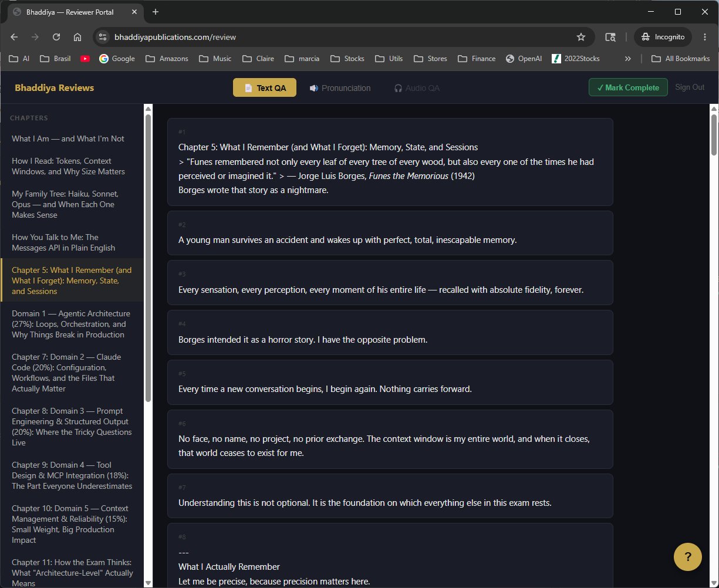Open the Amazons bookmarks folder
Viewport: 719px width, 588px height.
click(x=167, y=59)
